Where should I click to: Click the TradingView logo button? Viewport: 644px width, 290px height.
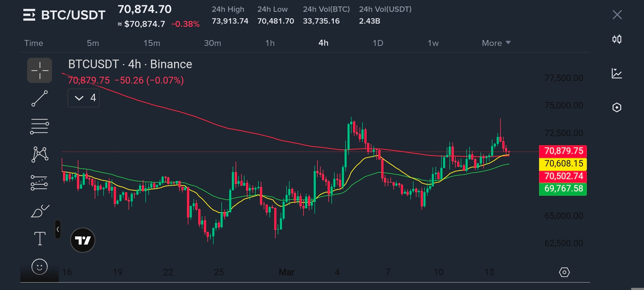point(83,240)
